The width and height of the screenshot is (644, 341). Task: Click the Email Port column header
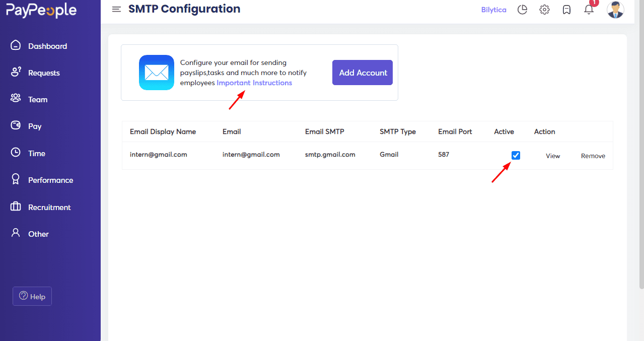pyautogui.click(x=455, y=131)
